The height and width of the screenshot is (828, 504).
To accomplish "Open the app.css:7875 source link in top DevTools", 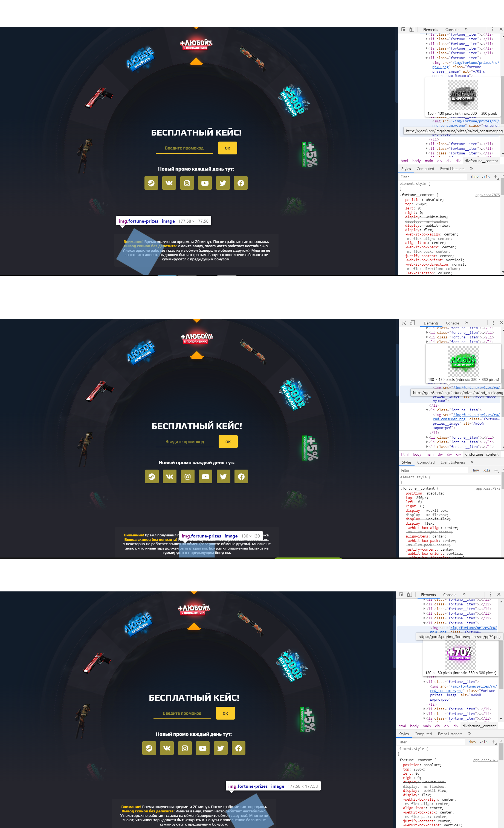I will tap(487, 195).
